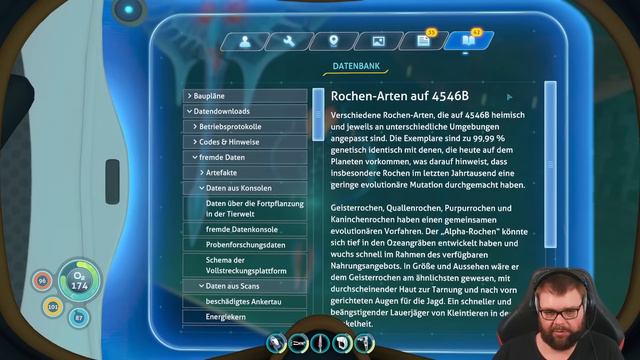Select the knife quick slot
The image size is (640, 360).
(x=320, y=344)
